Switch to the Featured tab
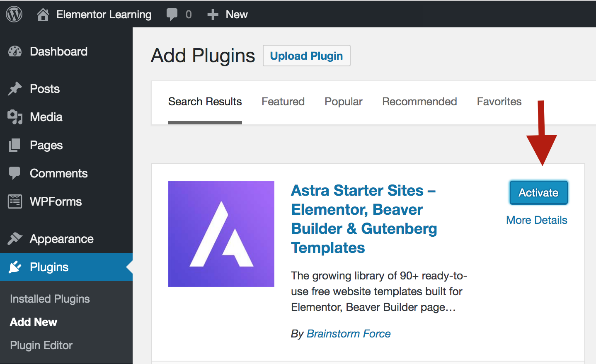 pos(283,102)
